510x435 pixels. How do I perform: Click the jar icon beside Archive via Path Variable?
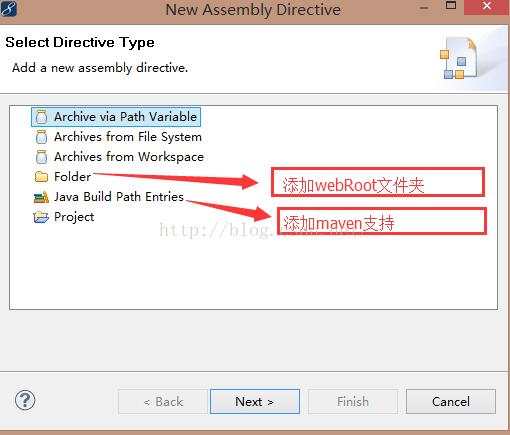(41, 117)
